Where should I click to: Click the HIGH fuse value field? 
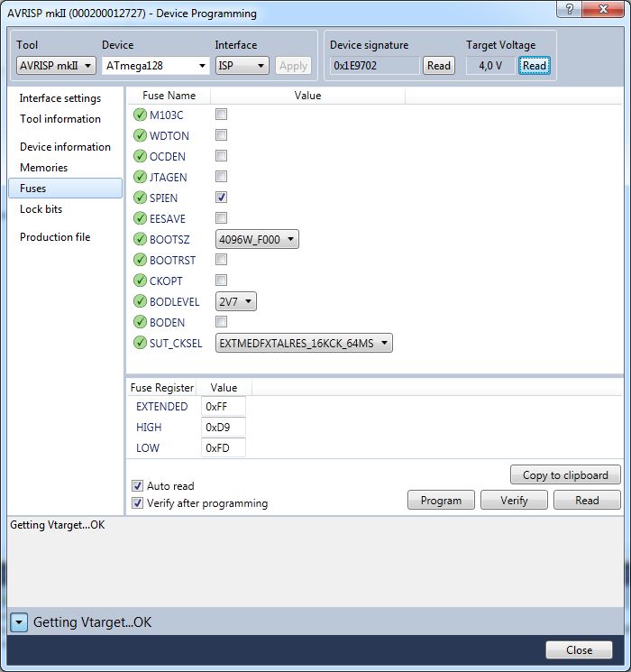click(224, 427)
